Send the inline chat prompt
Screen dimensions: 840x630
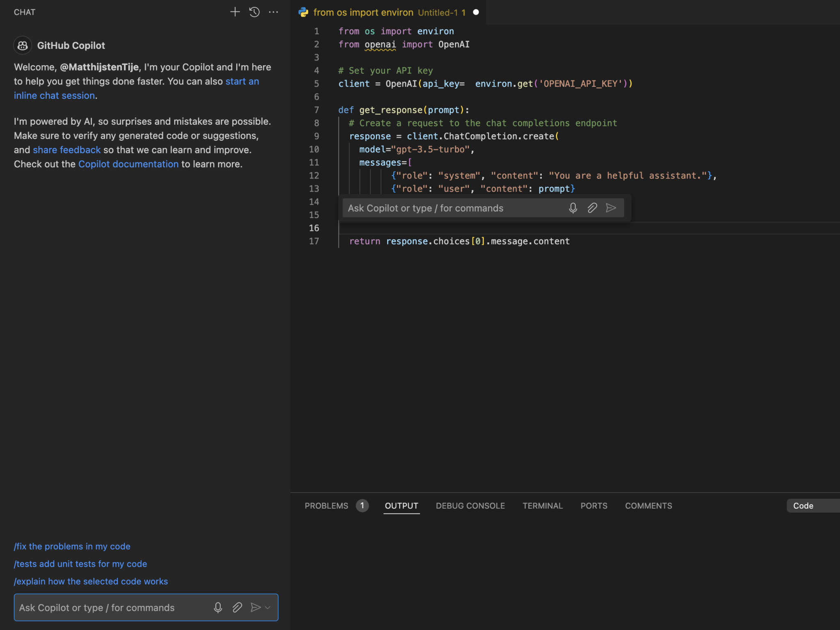tap(611, 208)
